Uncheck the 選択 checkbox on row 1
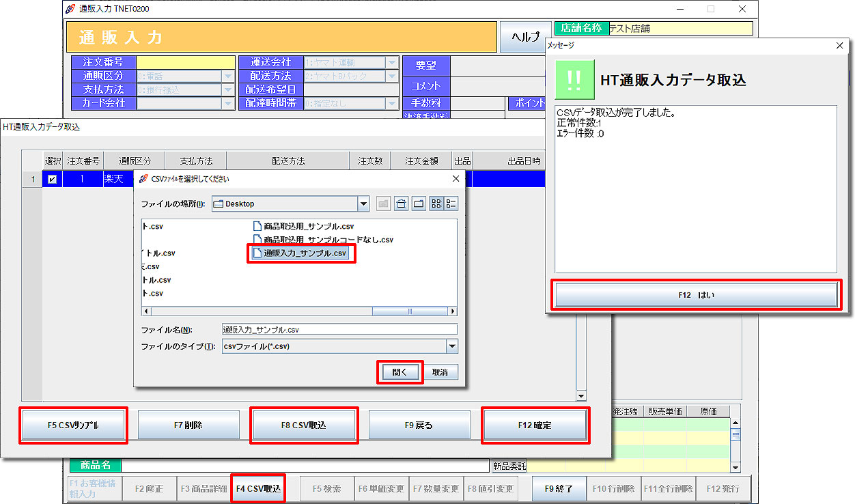855x504 pixels. tap(52, 178)
